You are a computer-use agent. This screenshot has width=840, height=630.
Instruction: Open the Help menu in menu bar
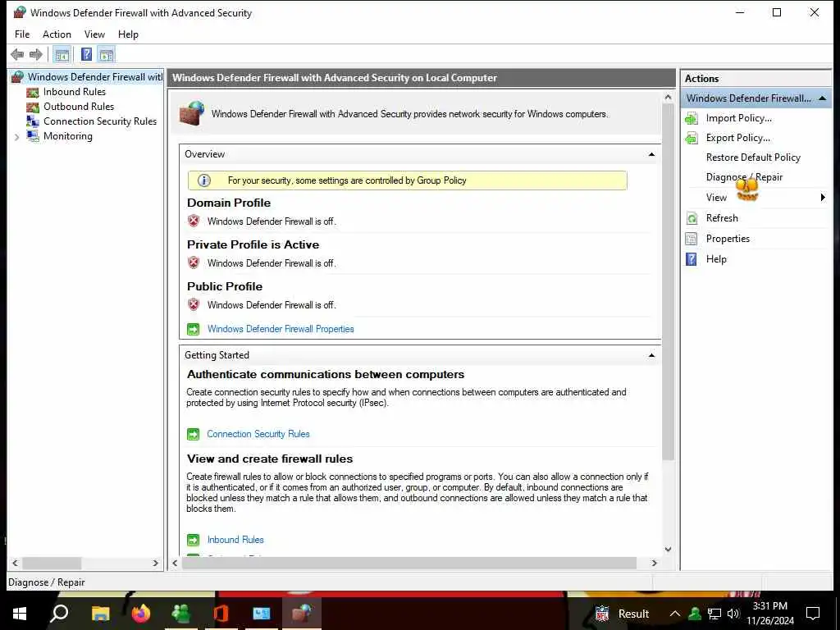tap(128, 34)
